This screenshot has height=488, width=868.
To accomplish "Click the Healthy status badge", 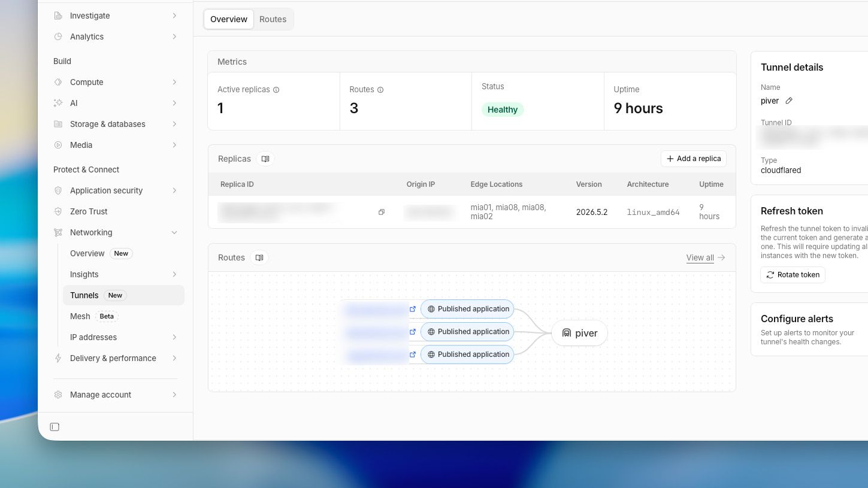I will pyautogui.click(x=503, y=110).
